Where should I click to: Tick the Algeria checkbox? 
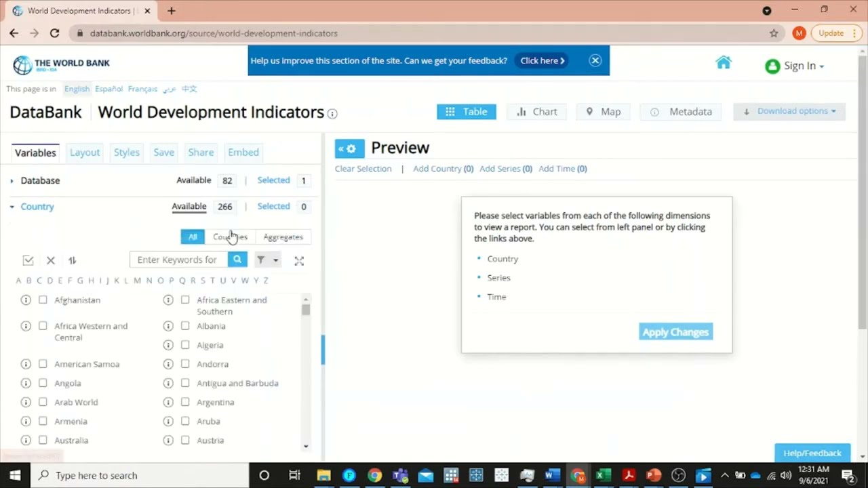(185, 345)
